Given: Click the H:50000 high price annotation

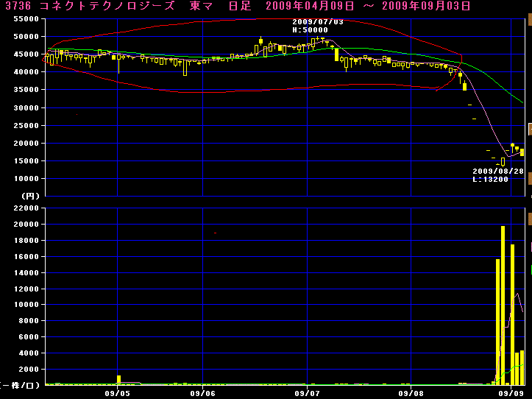Looking at the screenshot, I should [x=310, y=30].
